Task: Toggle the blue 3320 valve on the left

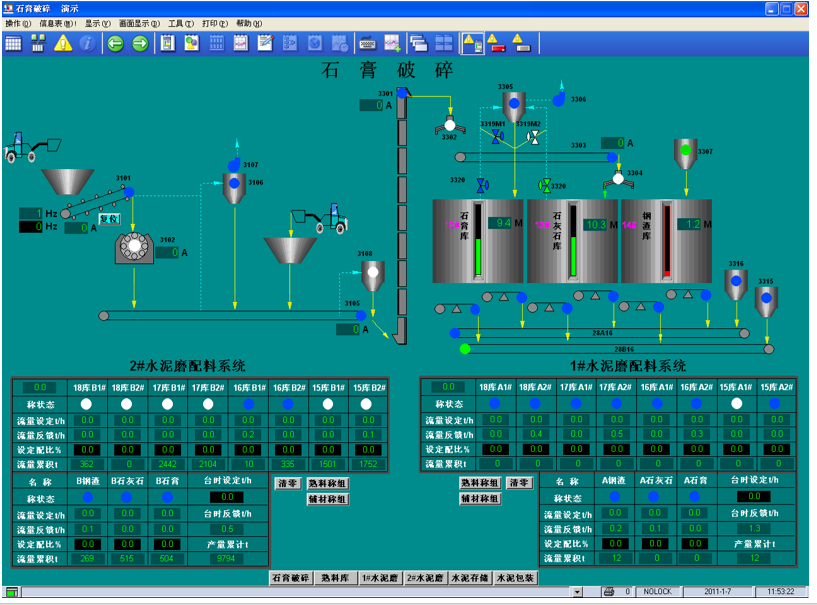Action: 482,185
